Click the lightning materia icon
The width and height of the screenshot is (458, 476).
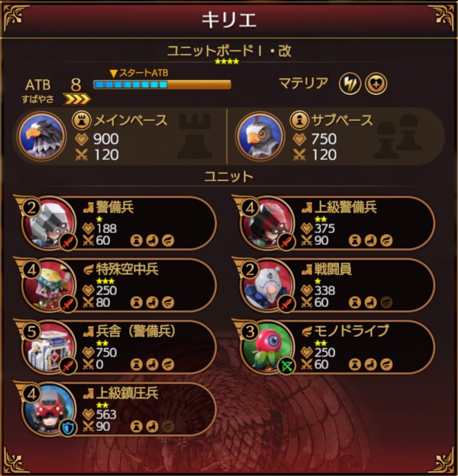pos(350,84)
